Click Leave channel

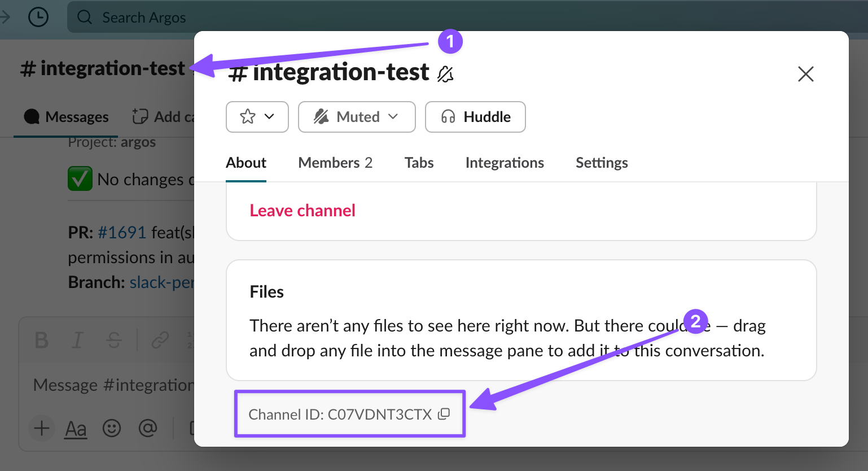303,211
